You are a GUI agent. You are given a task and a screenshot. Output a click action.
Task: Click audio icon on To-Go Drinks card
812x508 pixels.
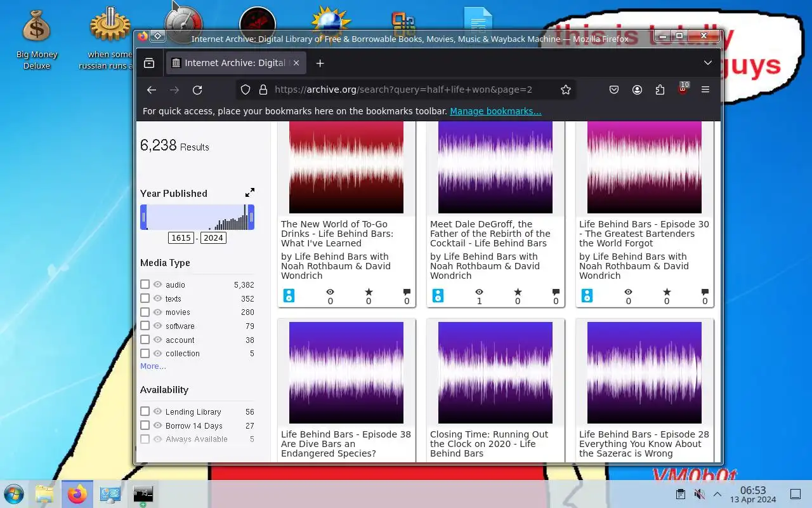coord(289,295)
